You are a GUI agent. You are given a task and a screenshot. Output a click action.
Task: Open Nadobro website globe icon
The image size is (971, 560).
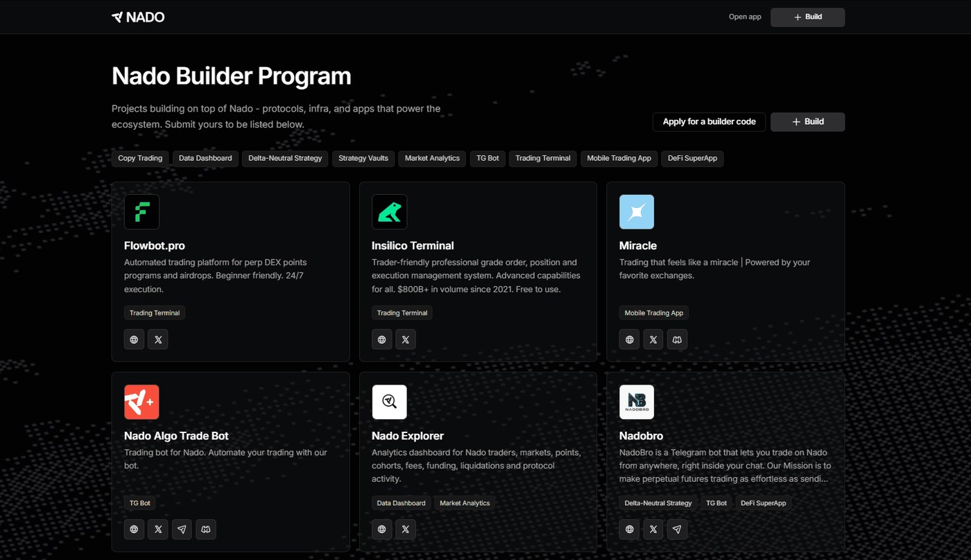[x=629, y=530]
